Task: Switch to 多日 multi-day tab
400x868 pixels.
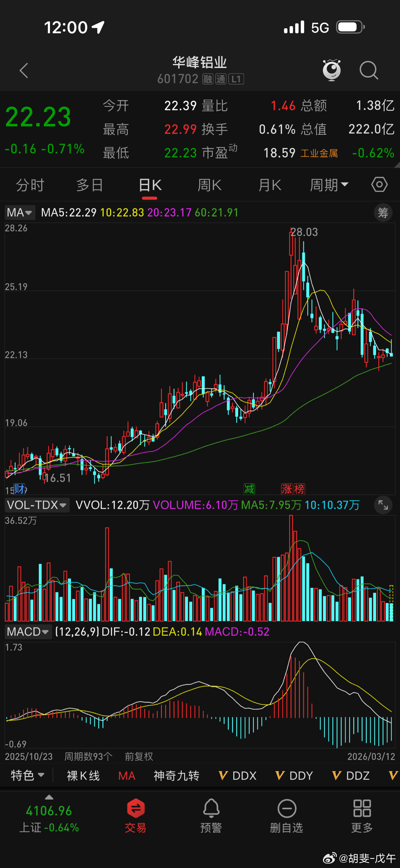Action: 90,185
